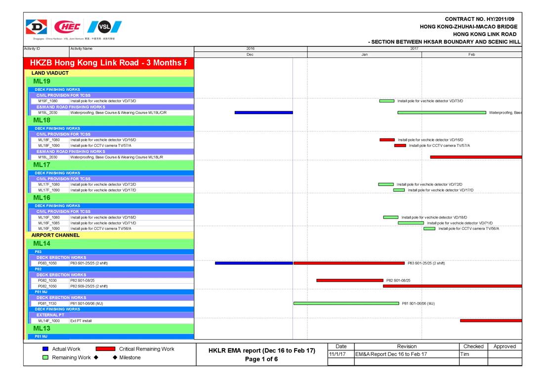Click the Feb month header

tap(472, 54)
